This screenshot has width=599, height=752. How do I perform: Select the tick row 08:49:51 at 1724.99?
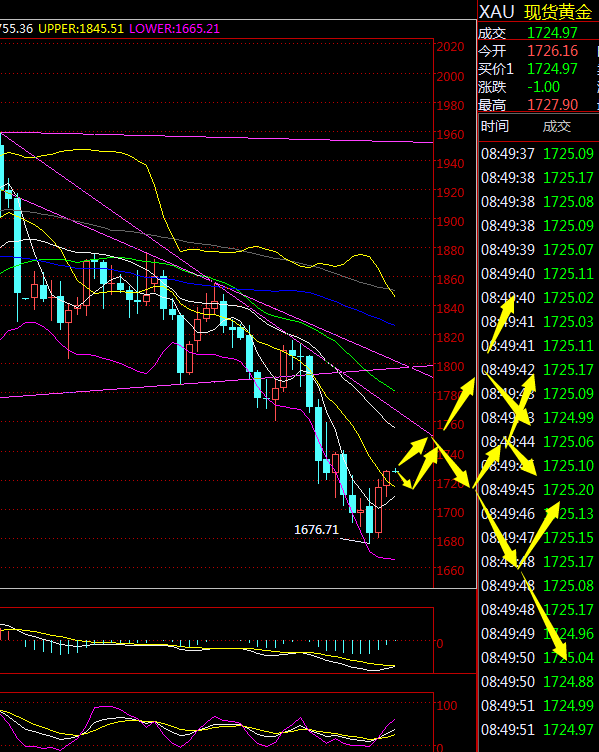click(538, 705)
